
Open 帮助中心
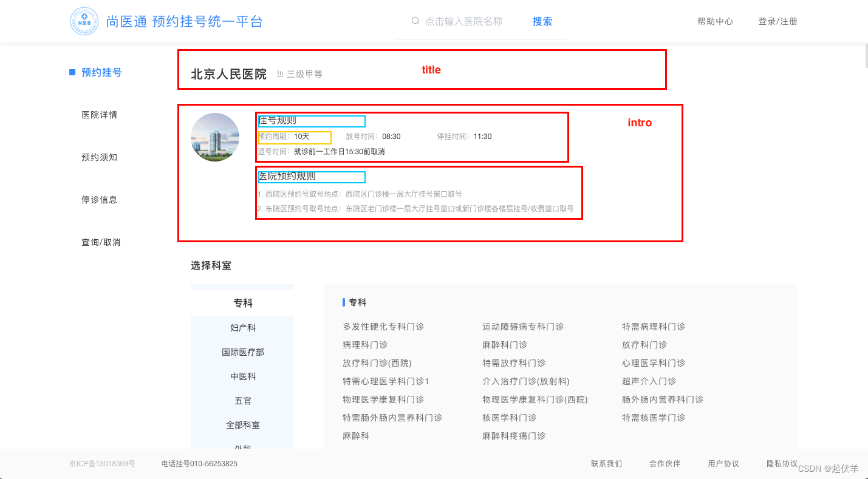click(715, 21)
